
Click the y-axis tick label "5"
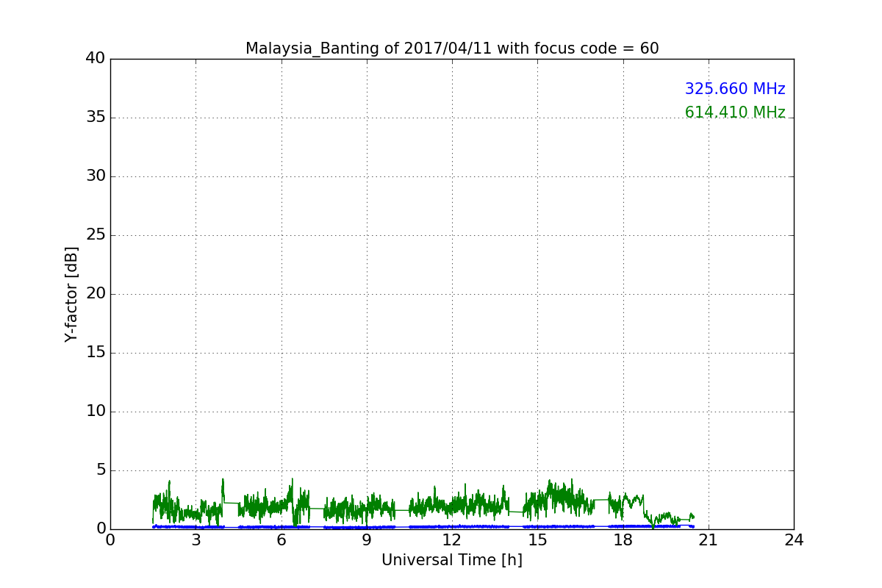(x=101, y=470)
